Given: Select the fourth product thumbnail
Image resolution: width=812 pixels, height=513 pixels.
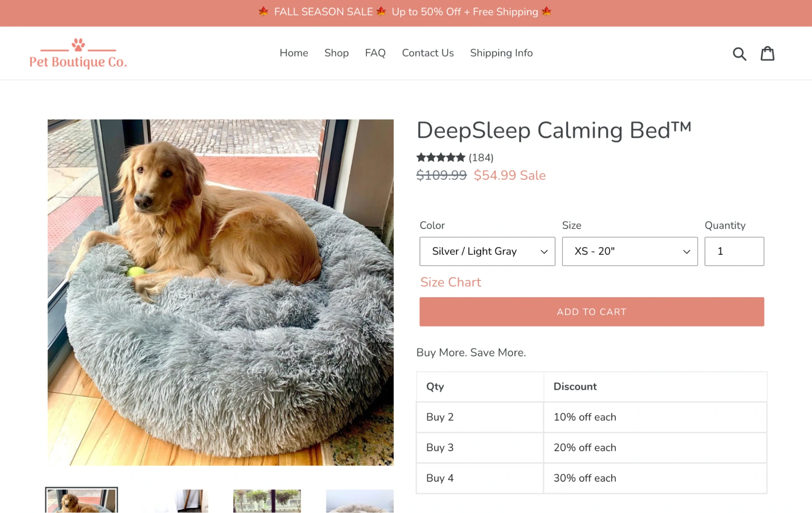Looking at the screenshot, I should [359, 502].
